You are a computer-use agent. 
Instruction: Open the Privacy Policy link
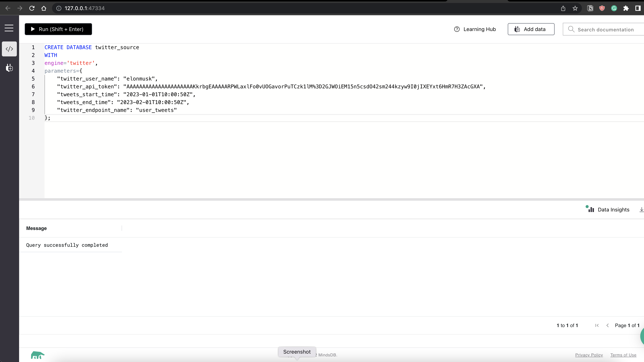click(x=589, y=355)
